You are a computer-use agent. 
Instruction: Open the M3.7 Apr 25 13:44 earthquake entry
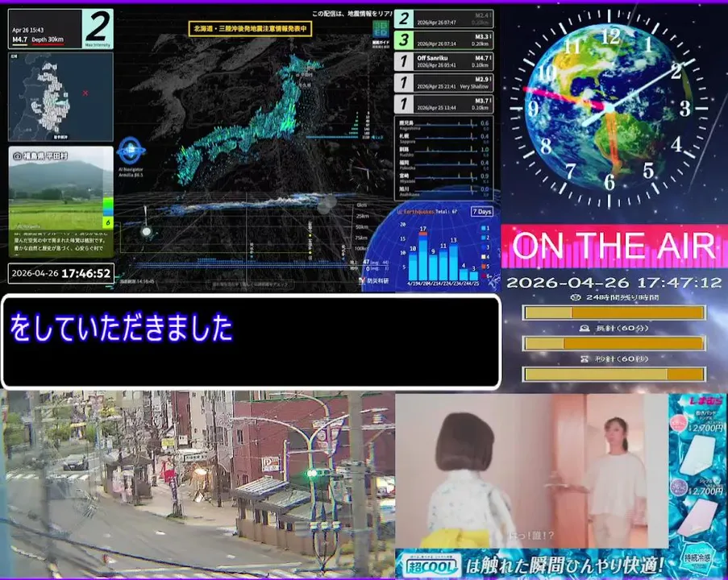coord(443,104)
